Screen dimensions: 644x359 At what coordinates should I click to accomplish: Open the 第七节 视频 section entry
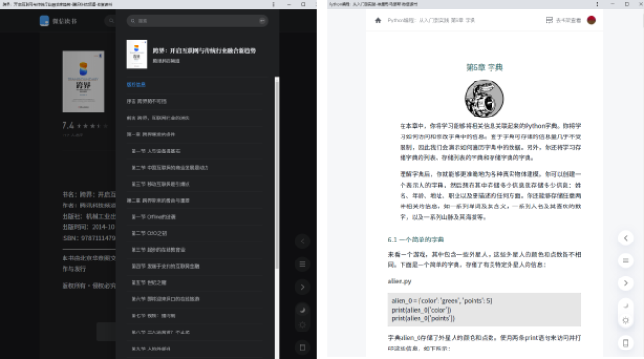pyautogui.click(x=153, y=315)
